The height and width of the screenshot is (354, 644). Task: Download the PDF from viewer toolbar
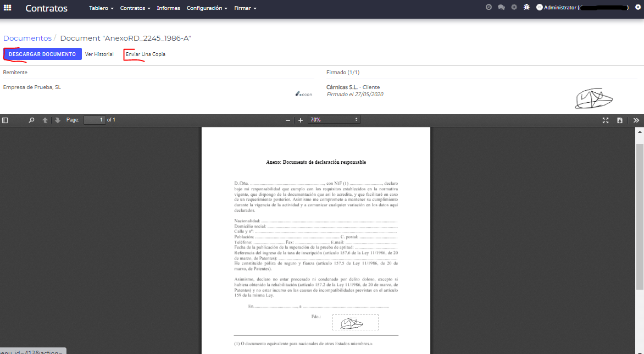[x=620, y=120]
